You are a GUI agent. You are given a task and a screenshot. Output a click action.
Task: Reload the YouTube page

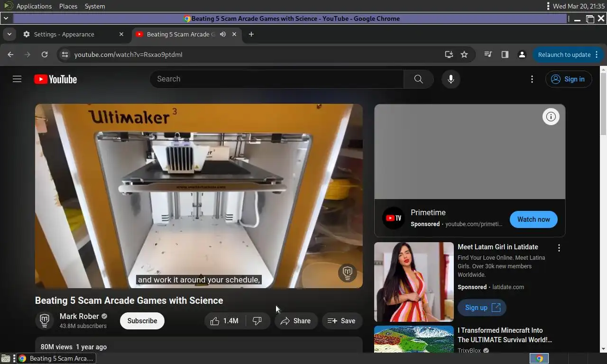(x=45, y=55)
